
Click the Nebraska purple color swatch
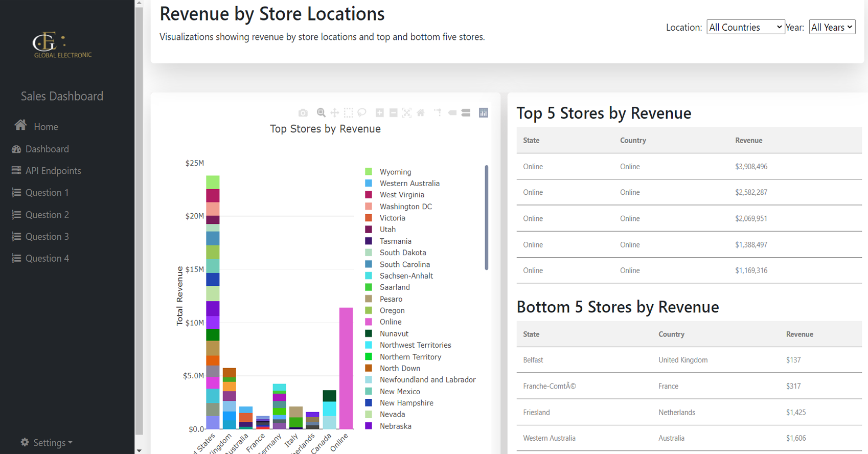point(369,426)
